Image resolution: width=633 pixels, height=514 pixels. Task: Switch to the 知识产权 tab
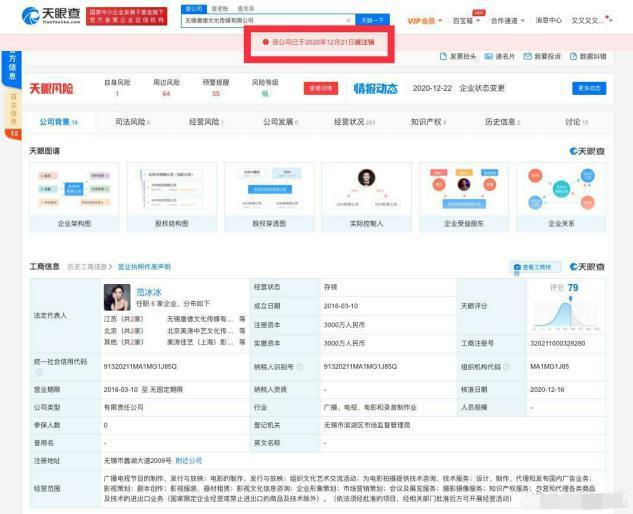pos(428,122)
